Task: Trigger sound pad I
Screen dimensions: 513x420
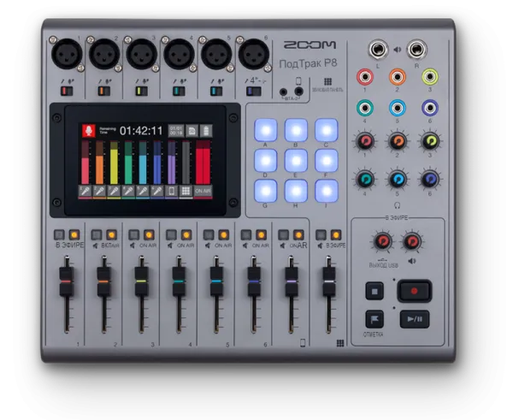Action: [326, 190]
